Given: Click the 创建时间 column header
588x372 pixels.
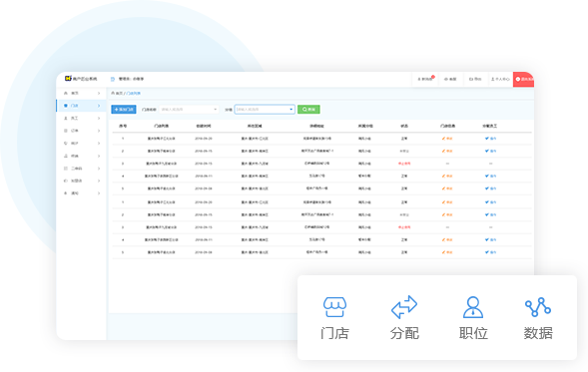Looking at the screenshot, I should tap(204, 126).
